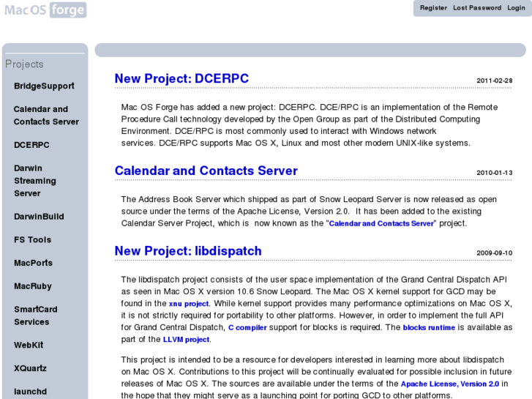Open Calendar and Contacts Server headline

206,171
